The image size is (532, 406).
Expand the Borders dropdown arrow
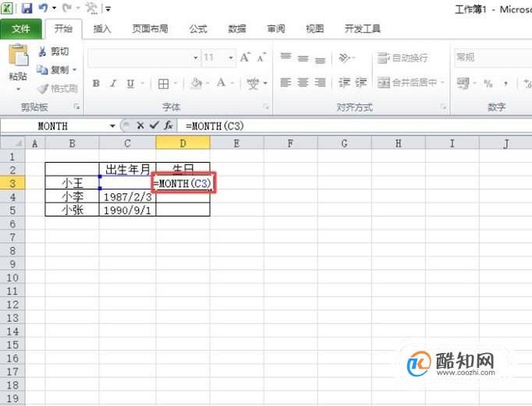[176, 83]
